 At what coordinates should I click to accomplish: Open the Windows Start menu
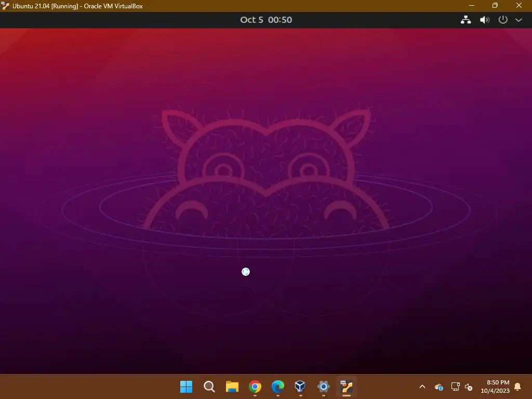(x=187, y=387)
